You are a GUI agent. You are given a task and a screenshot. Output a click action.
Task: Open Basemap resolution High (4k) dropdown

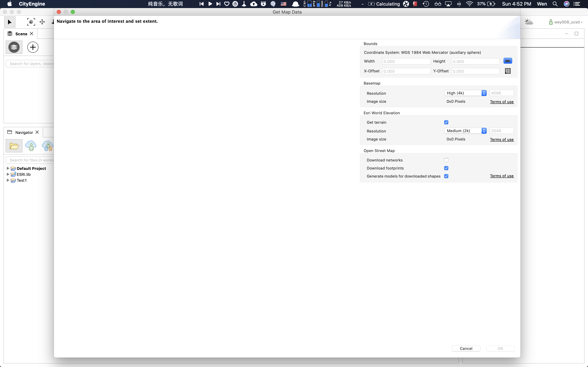coord(465,93)
